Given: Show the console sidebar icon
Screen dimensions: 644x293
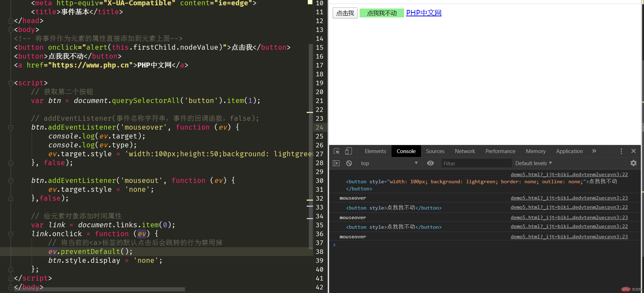Looking at the screenshot, I should click(x=336, y=163).
